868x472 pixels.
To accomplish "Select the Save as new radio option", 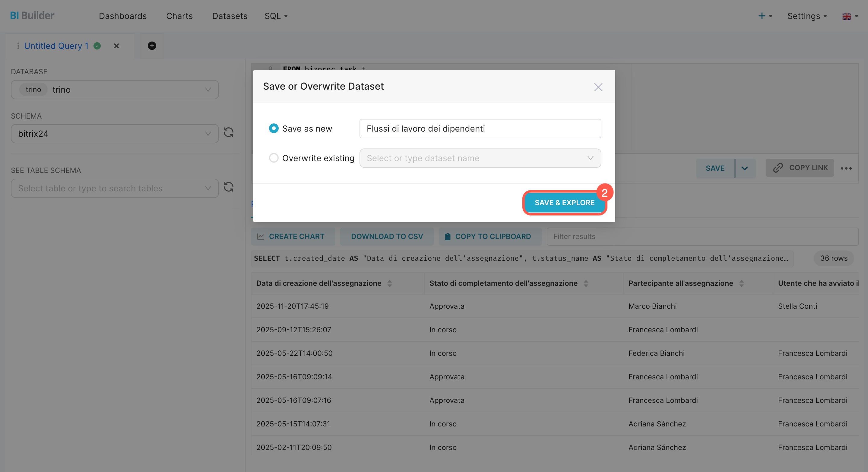I will click(x=274, y=129).
